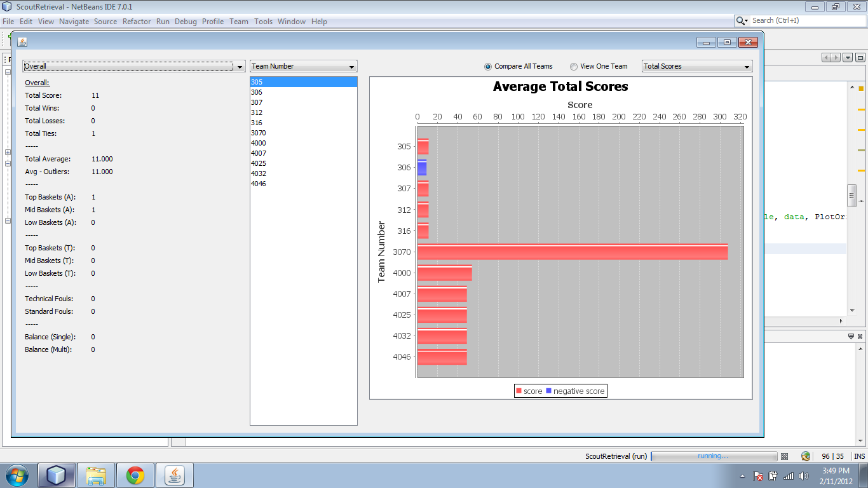
Task: Select team 4007 in the list
Action: tap(304, 153)
